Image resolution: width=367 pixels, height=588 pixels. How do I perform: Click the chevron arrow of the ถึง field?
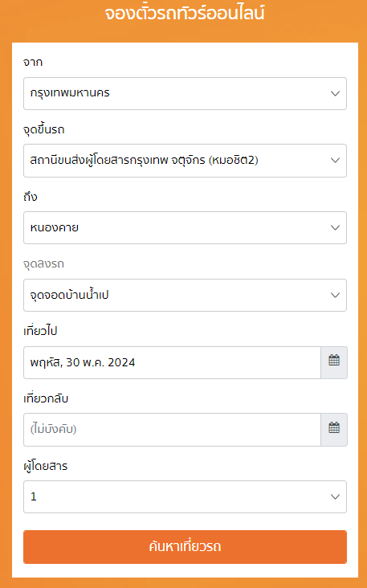coord(335,227)
